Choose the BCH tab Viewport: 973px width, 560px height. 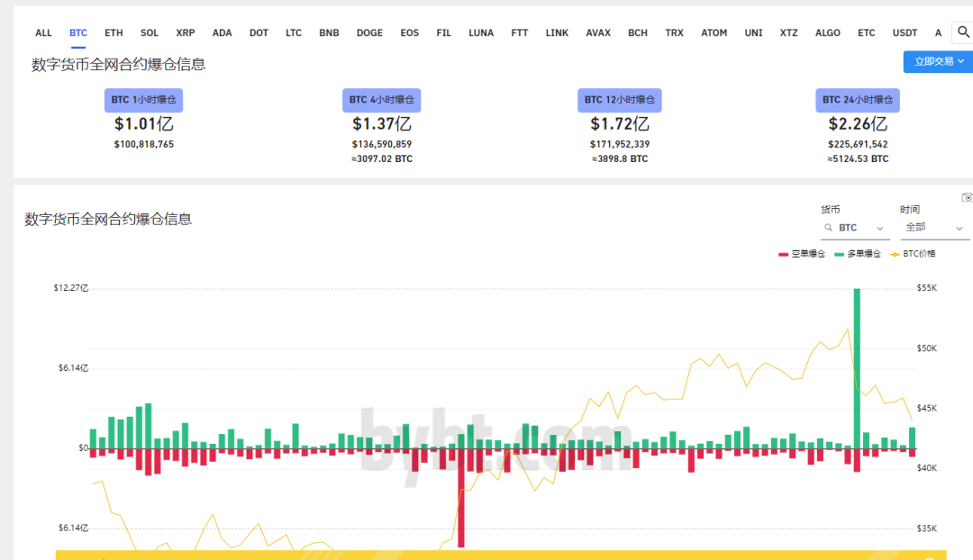pyautogui.click(x=637, y=33)
